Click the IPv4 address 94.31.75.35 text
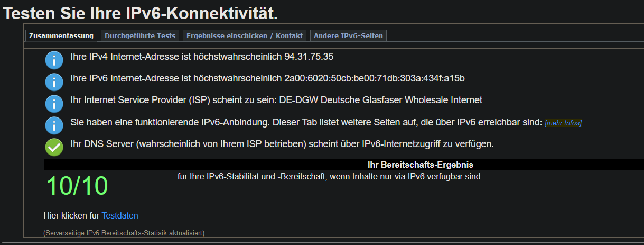Viewport: 644px width, 245px height. point(309,56)
